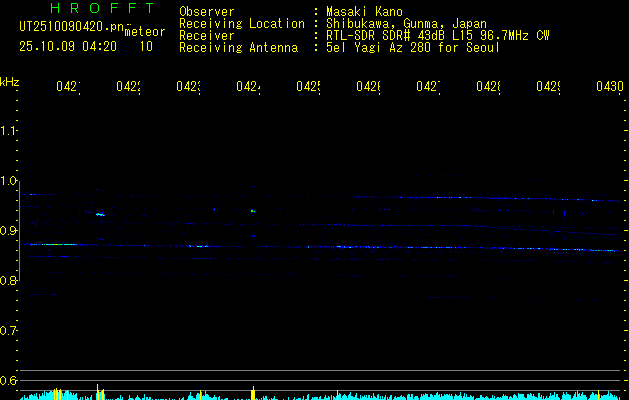Click the tallest yellow bar in bottom histogram
The width and height of the screenshot is (629, 400).
pos(97,392)
